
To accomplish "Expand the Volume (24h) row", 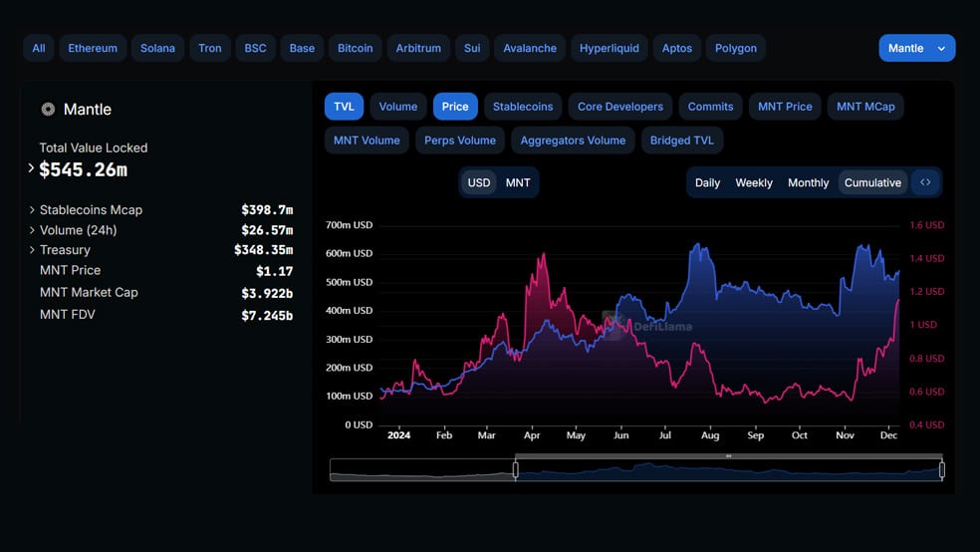I will pyautogui.click(x=32, y=230).
